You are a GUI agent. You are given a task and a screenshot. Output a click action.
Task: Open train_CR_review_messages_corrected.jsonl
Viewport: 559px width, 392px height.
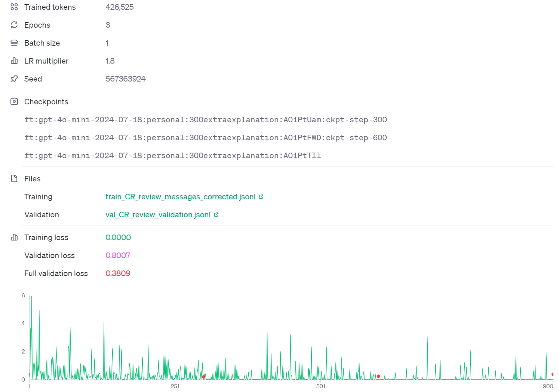pyautogui.click(x=179, y=196)
